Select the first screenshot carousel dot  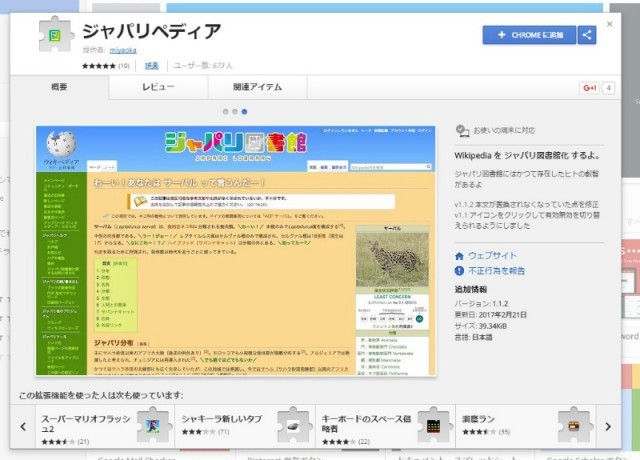225,111
